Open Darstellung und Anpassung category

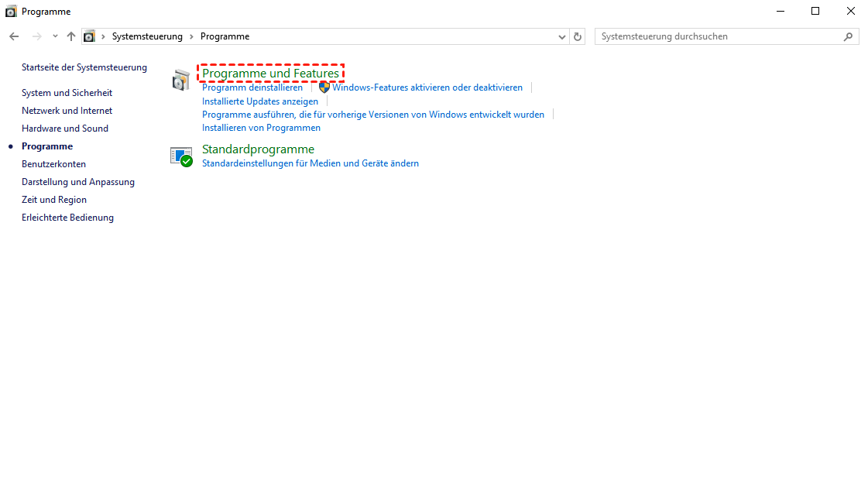[78, 182]
